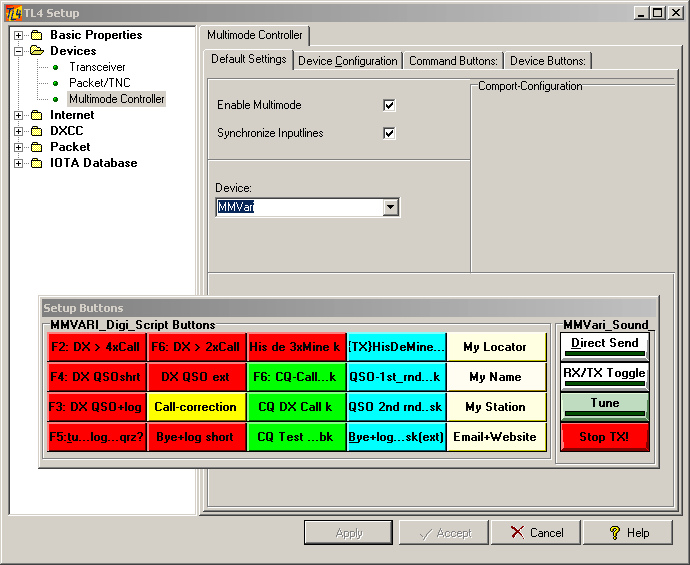Click the QSO 2nd rnd..sk button
Image resolution: width=690 pixels, height=565 pixels.
click(x=396, y=407)
